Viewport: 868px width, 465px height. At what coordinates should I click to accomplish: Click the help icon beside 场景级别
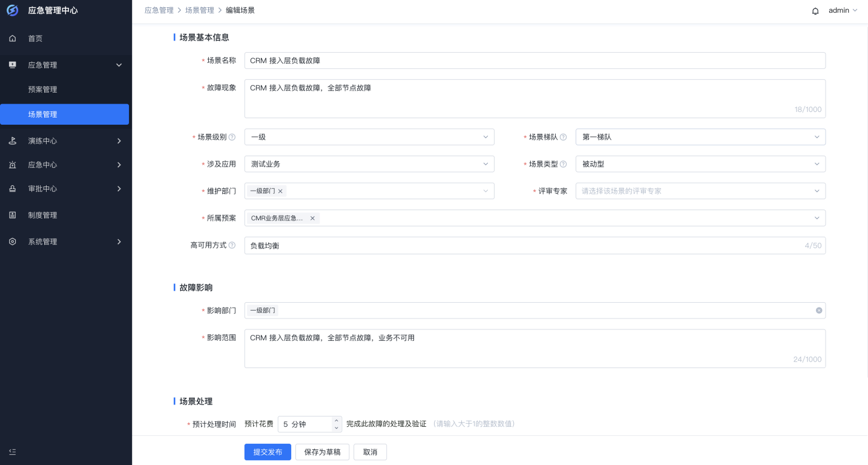coord(232,137)
